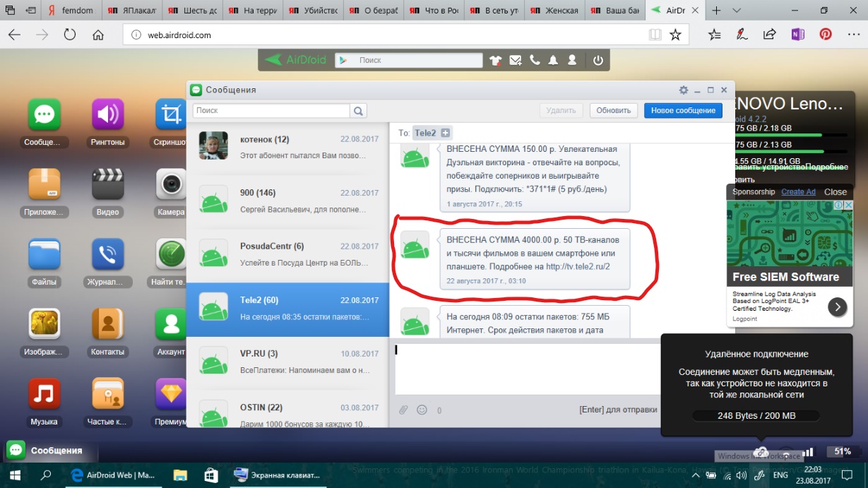Switch to the ЯПлакалъ browser tab
The height and width of the screenshot is (488, 868).
[131, 11]
